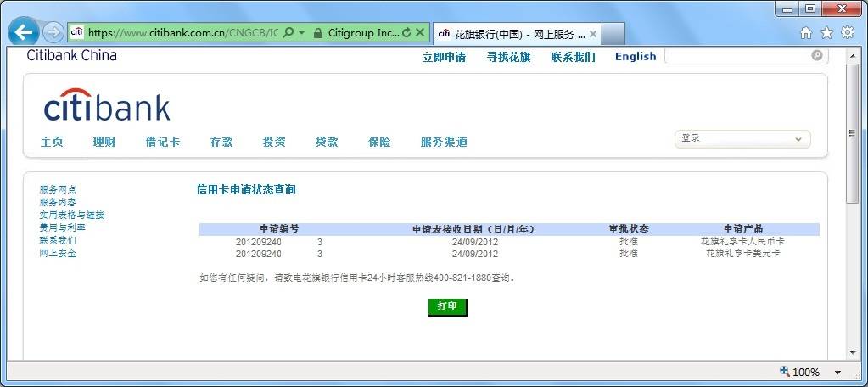Click the Citibank favicon in address bar
The image size is (868, 387).
77,32
